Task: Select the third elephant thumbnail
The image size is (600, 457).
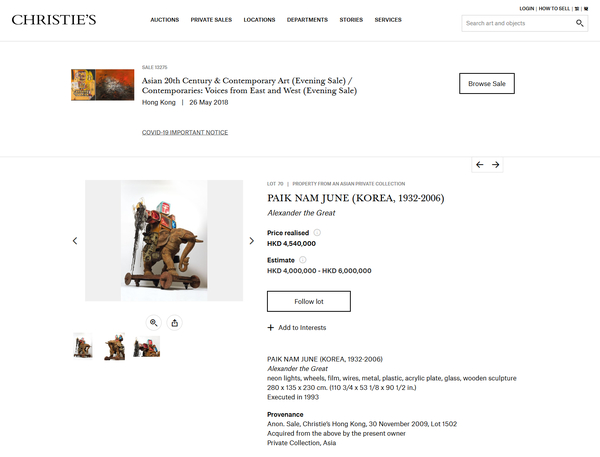Action: pyautogui.click(x=147, y=346)
